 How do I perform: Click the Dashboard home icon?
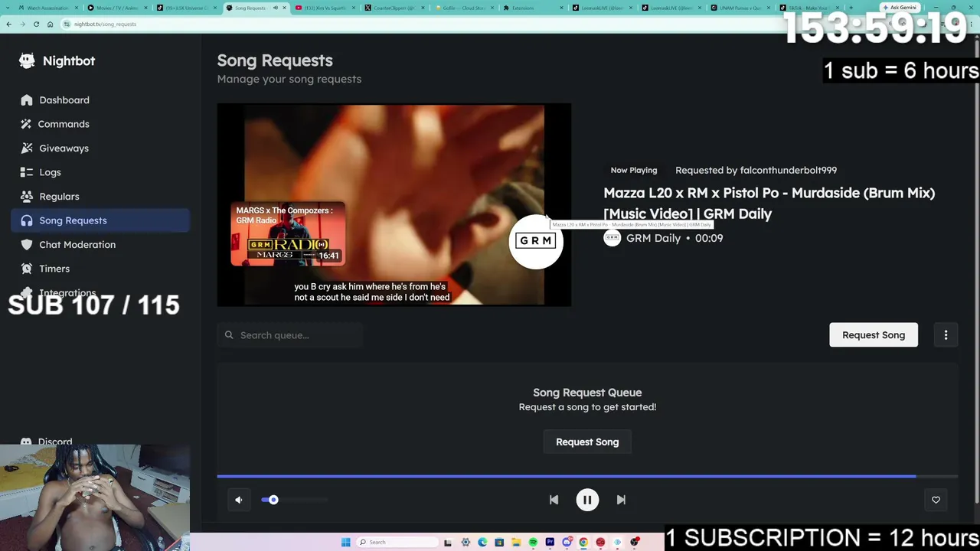click(x=27, y=100)
